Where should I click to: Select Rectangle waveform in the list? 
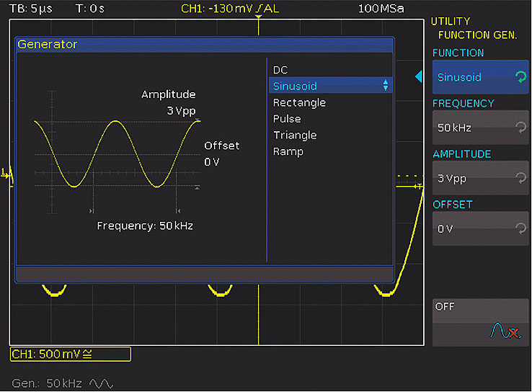(x=299, y=102)
